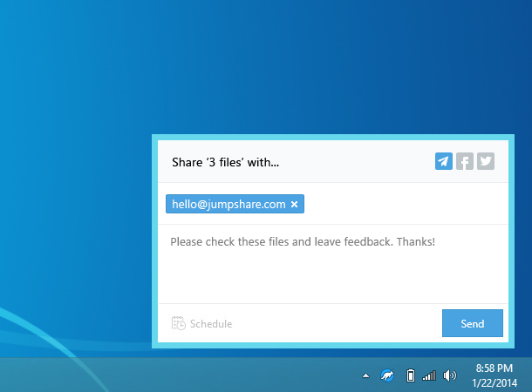Focus the recipients field beside the email chip

pyautogui.click(x=401, y=205)
